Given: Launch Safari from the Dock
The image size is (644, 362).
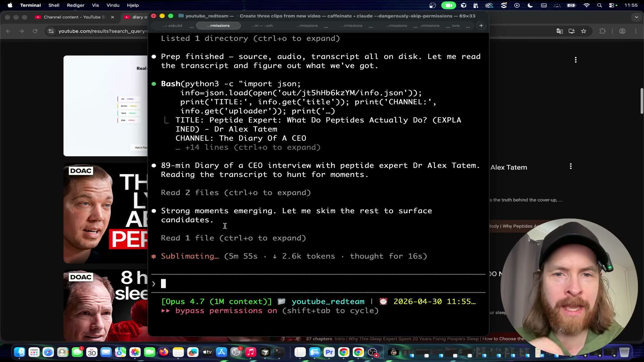Looking at the screenshot, I should [x=48, y=352].
